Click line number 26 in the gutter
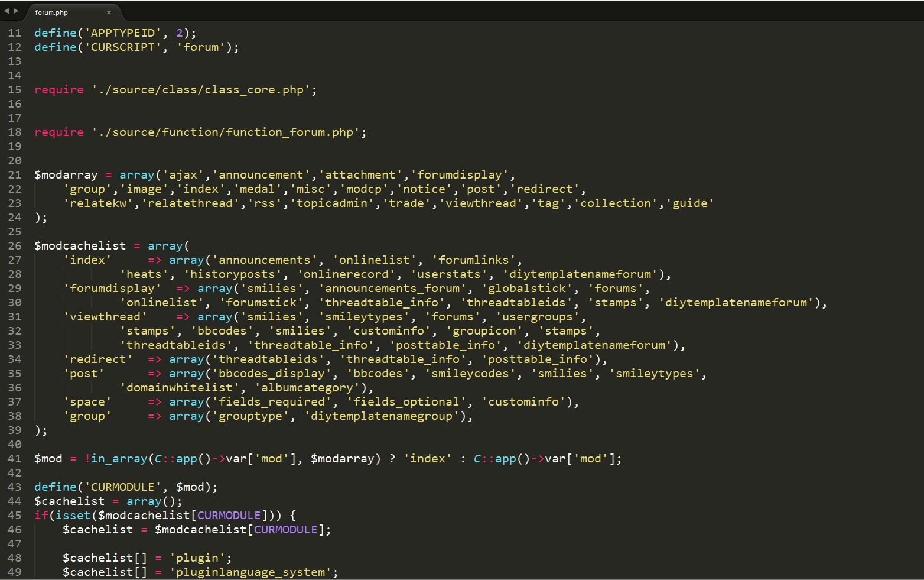 click(x=15, y=246)
